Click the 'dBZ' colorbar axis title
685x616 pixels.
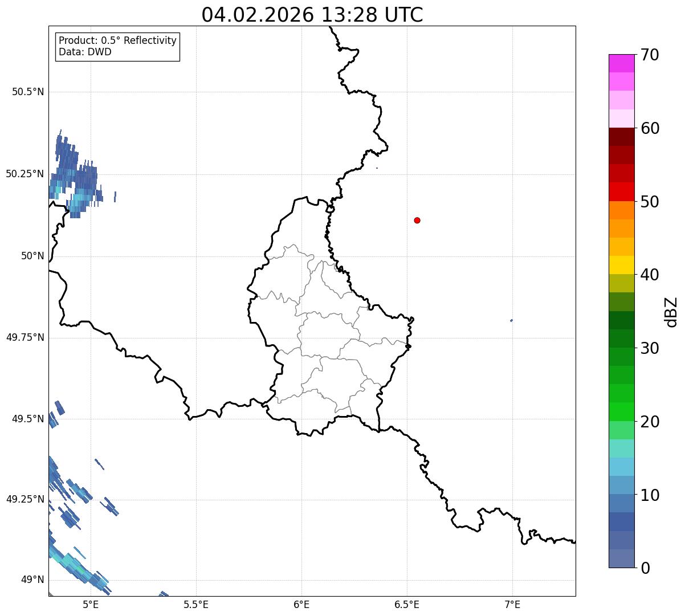[671, 312]
